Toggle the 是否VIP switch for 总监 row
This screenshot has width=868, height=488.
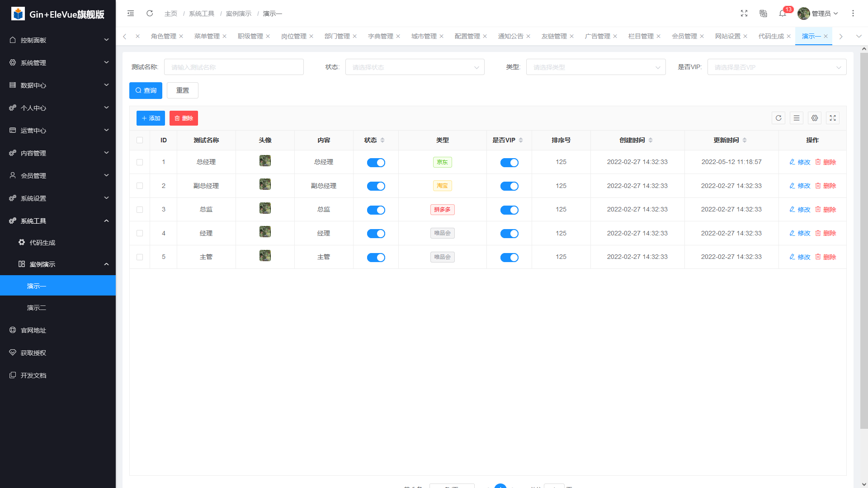point(509,210)
